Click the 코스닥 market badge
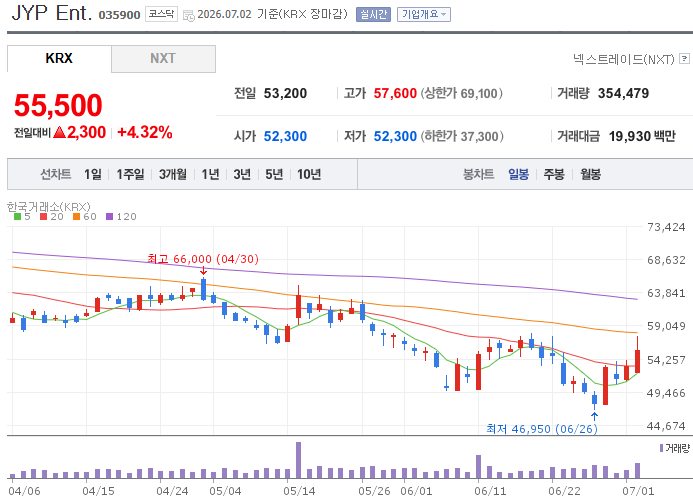The height and width of the screenshot is (499, 693). [x=161, y=14]
